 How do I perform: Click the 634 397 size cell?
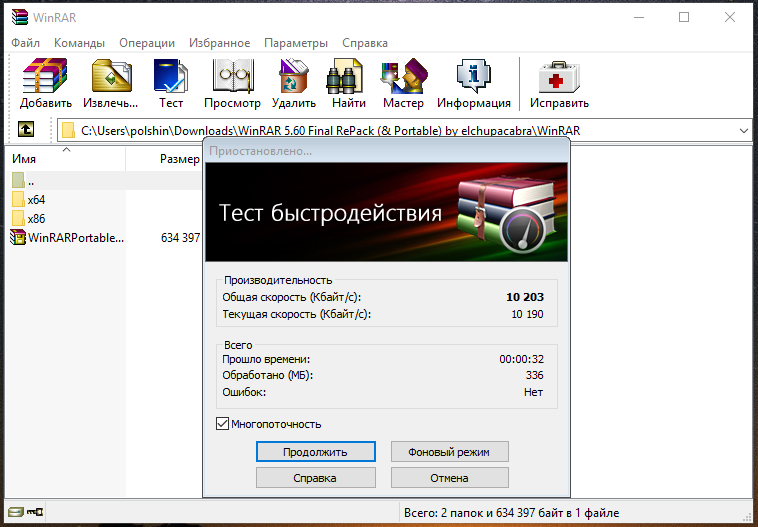[180, 237]
